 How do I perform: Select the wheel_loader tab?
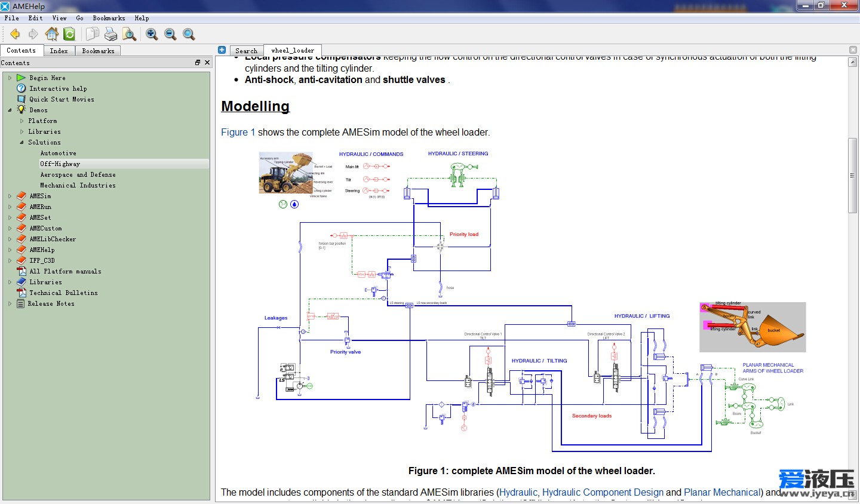[293, 50]
